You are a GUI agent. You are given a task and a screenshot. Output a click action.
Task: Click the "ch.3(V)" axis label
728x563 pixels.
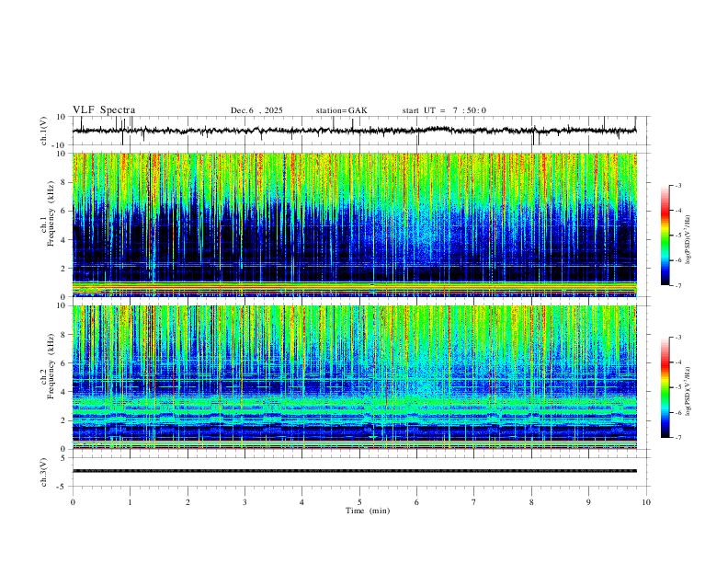tap(44, 472)
